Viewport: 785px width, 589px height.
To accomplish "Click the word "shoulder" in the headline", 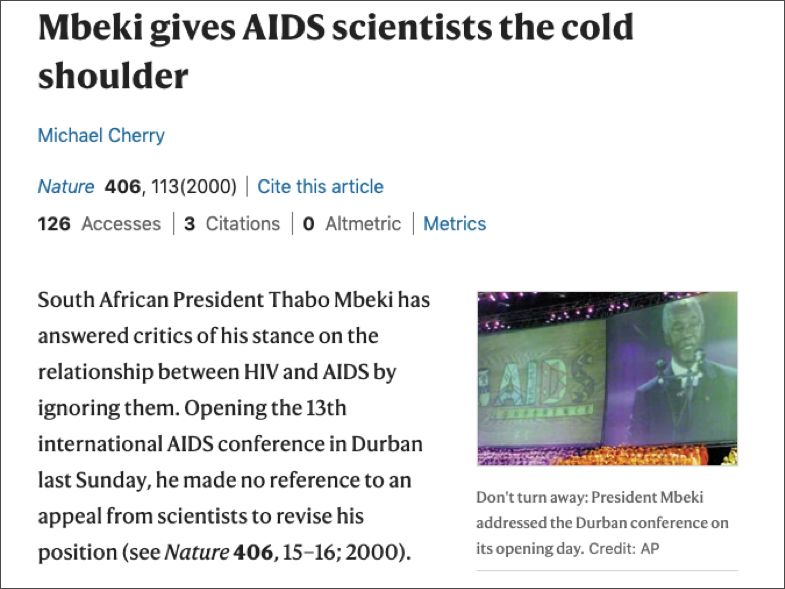I will 113,76.
